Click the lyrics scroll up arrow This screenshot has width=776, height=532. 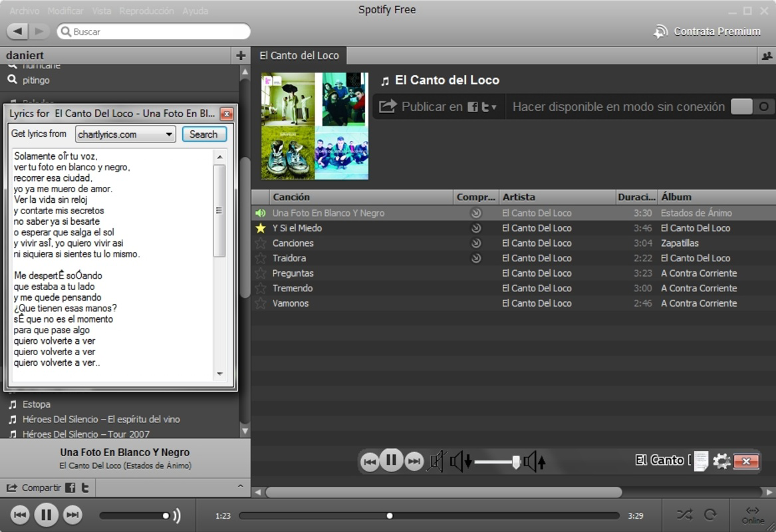coord(219,157)
